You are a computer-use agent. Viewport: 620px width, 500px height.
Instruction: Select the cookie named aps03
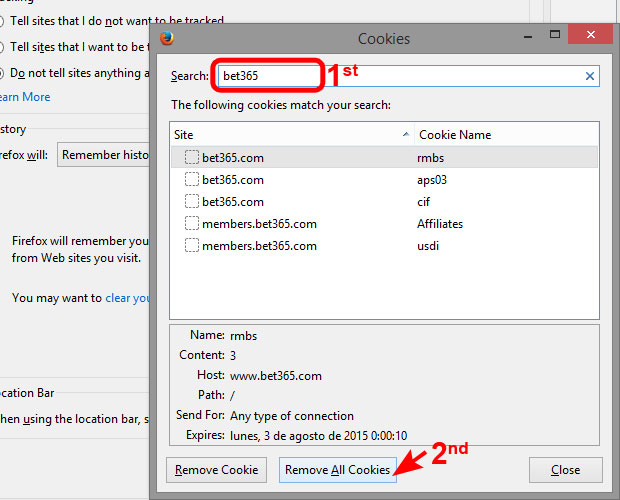click(384, 179)
